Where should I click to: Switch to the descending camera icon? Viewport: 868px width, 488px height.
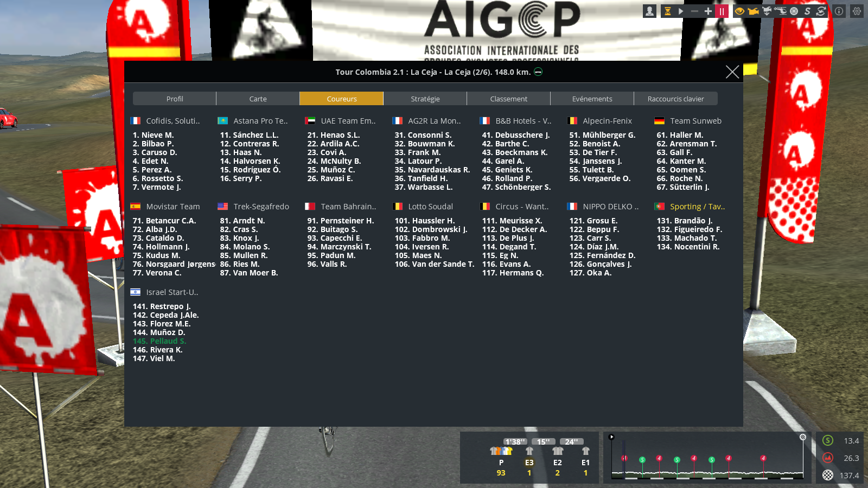click(x=767, y=11)
